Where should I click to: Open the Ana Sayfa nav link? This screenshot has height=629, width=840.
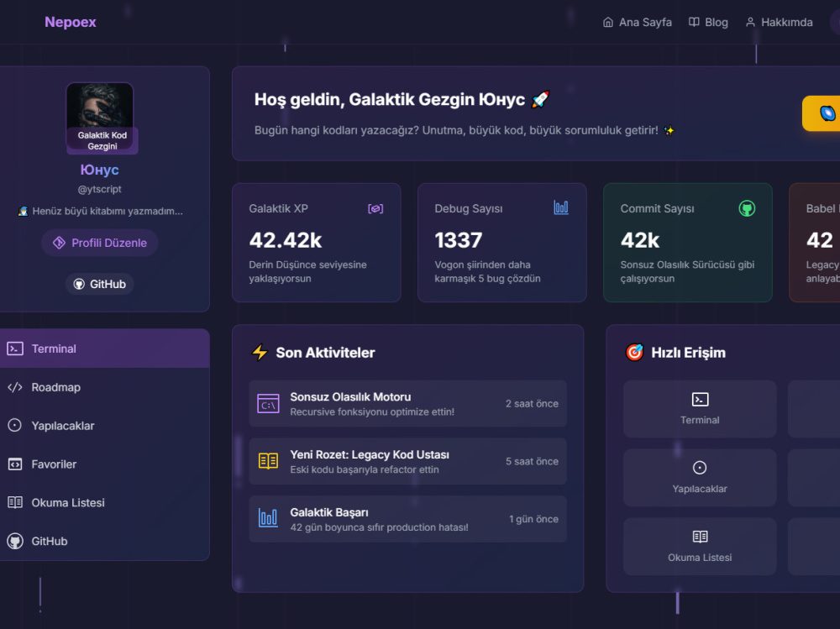[x=637, y=22]
